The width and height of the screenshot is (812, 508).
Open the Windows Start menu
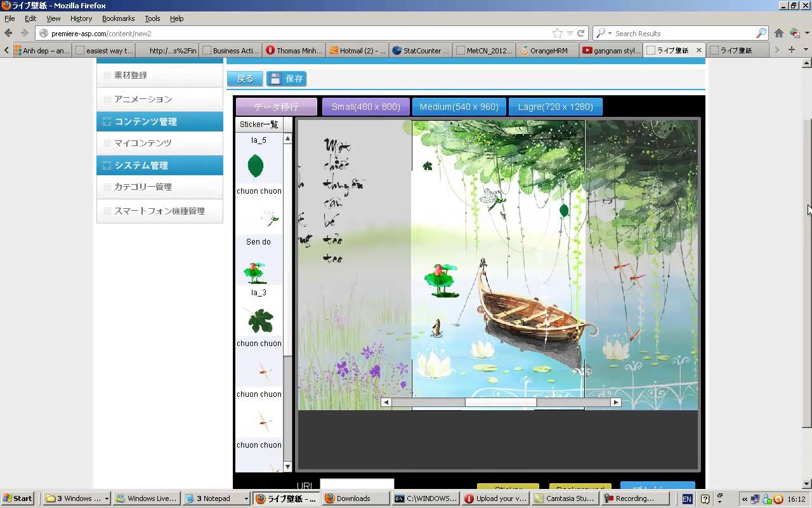click(17, 498)
